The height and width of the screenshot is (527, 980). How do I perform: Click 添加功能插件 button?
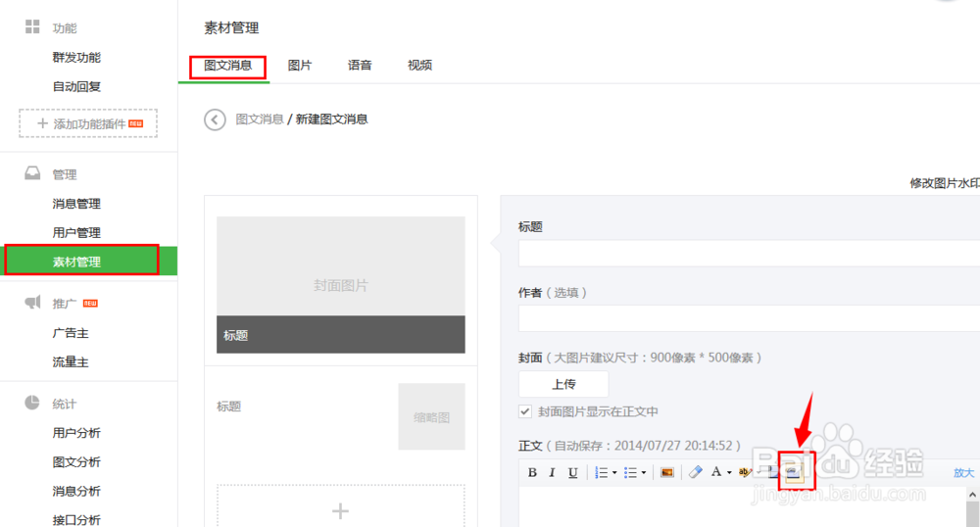pos(88,123)
